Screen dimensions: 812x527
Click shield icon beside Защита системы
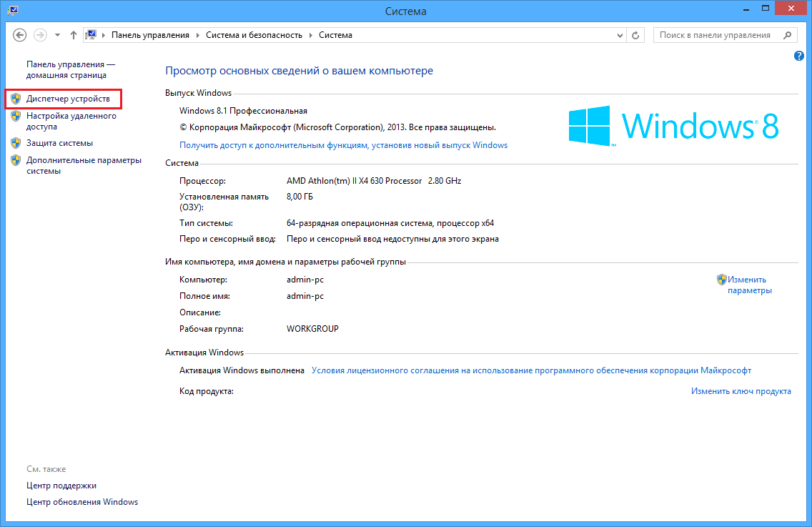(x=16, y=143)
